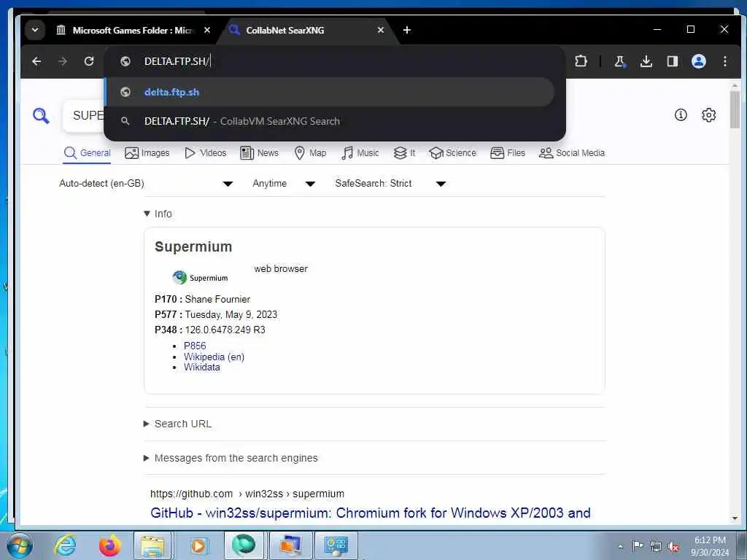Viewport: 747px width, 560px height.
Task: Launch Firefox from the taskbar
Action: tap(109, 545)
